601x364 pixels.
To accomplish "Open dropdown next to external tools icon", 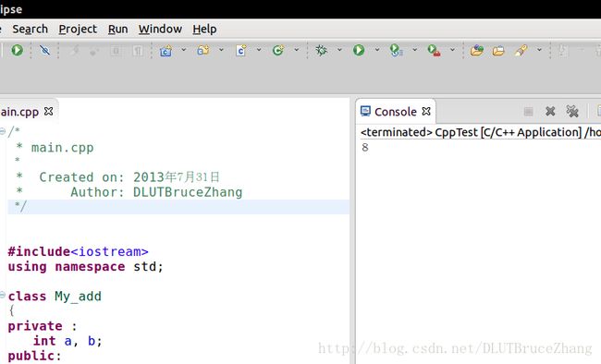I will click(x=452, y=50).
